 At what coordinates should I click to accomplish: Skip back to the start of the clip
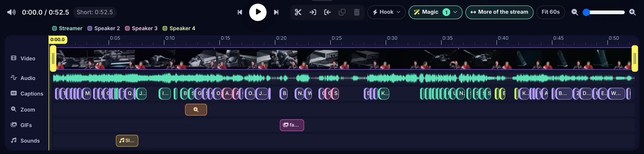[240, 12]
